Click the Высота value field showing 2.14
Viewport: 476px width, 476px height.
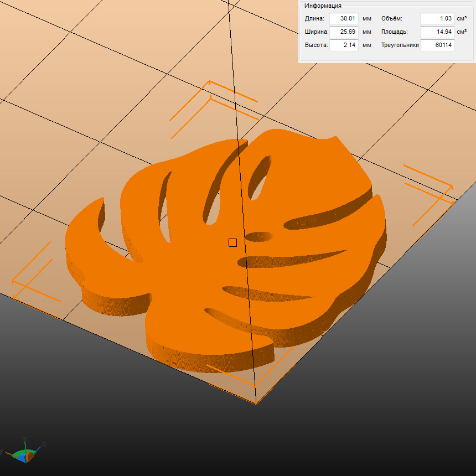pyautogui.click(x=344, y=45)
